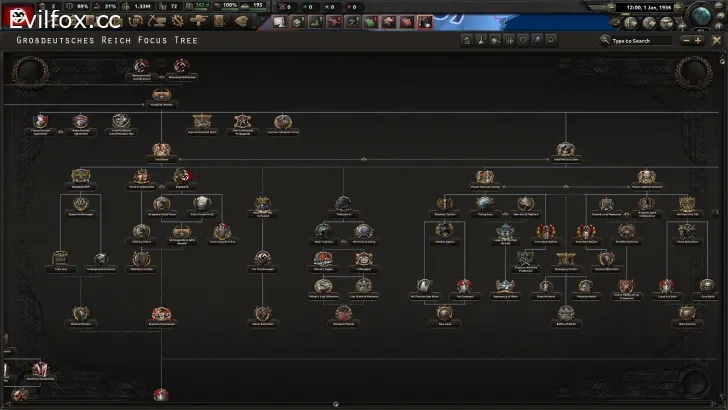This screenshot has height=410, width=728.
Task: Select the Underground Factories focus
Action: 100,259
